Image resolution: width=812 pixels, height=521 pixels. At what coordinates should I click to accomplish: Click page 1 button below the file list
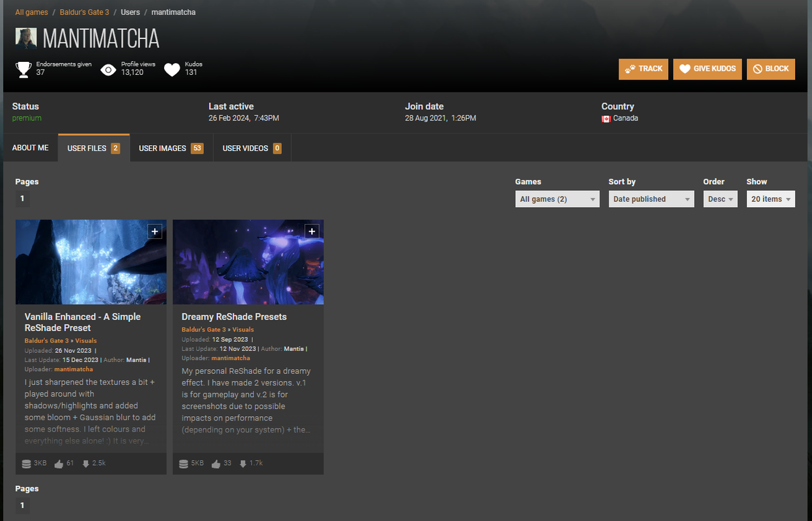coord(22,505)
